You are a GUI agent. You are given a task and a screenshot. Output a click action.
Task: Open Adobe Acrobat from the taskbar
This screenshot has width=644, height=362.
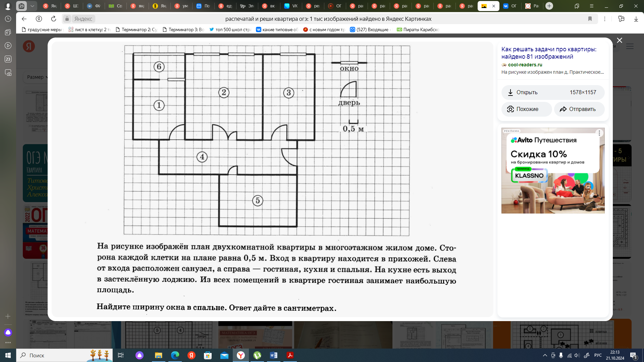tap(290, 355)
